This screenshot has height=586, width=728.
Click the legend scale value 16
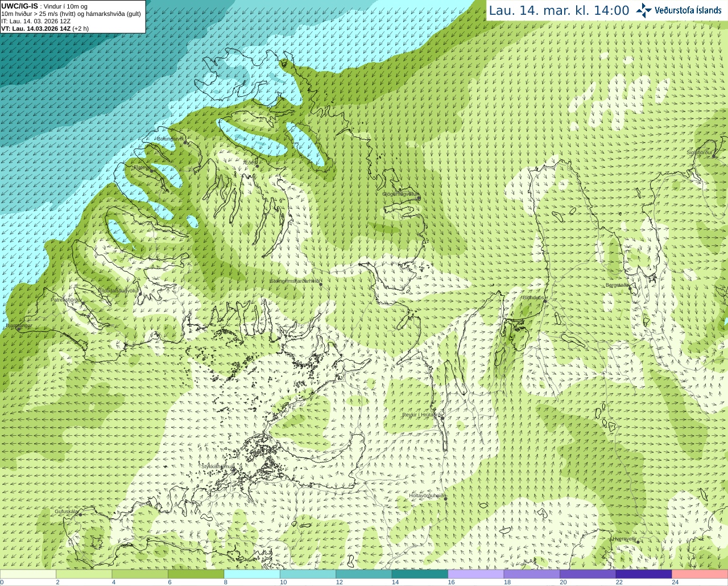[451, 582]
